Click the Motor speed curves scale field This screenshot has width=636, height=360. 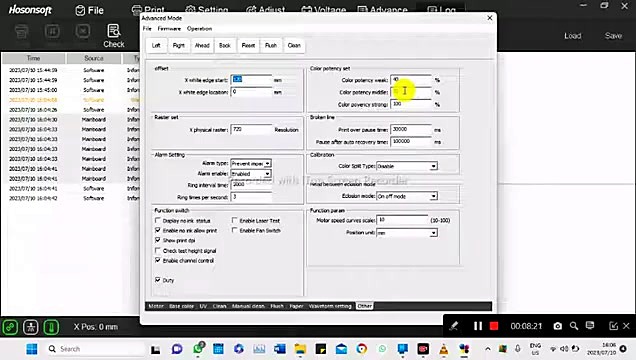point(402,220)
